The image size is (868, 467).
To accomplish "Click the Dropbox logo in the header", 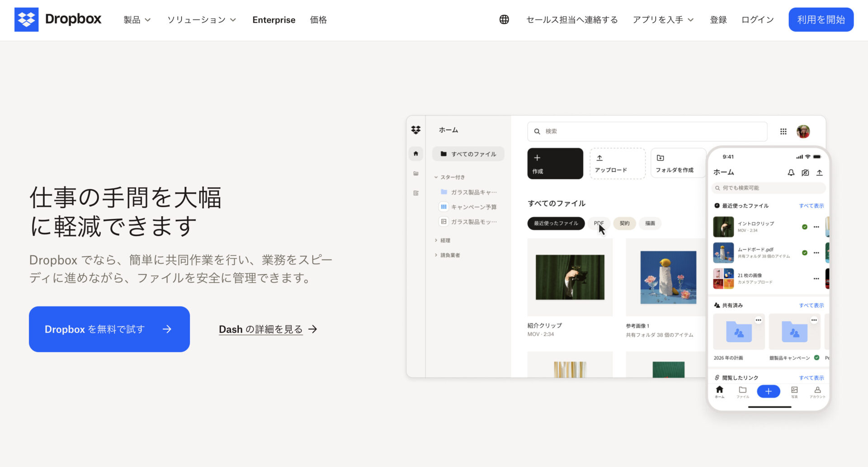I will (58, 19).
